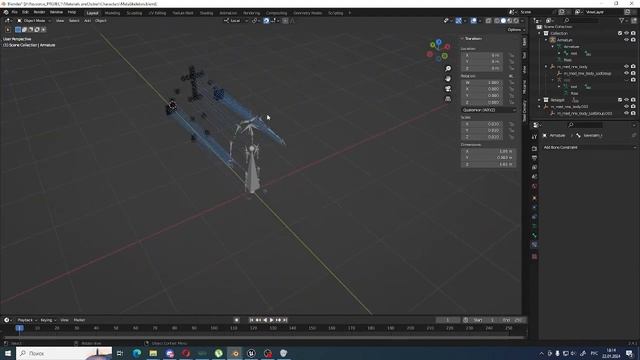Open File Explorer from the taskbar

click(153, 353)
